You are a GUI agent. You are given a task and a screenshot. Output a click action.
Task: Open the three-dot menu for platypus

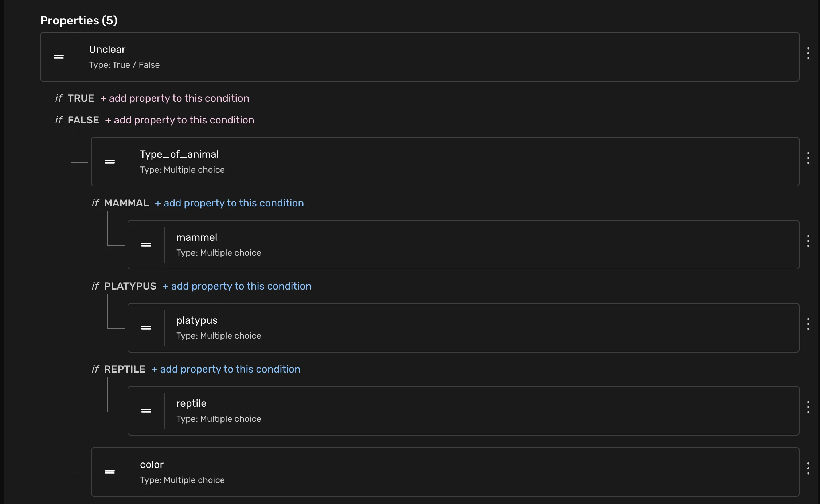click(808, 324)
